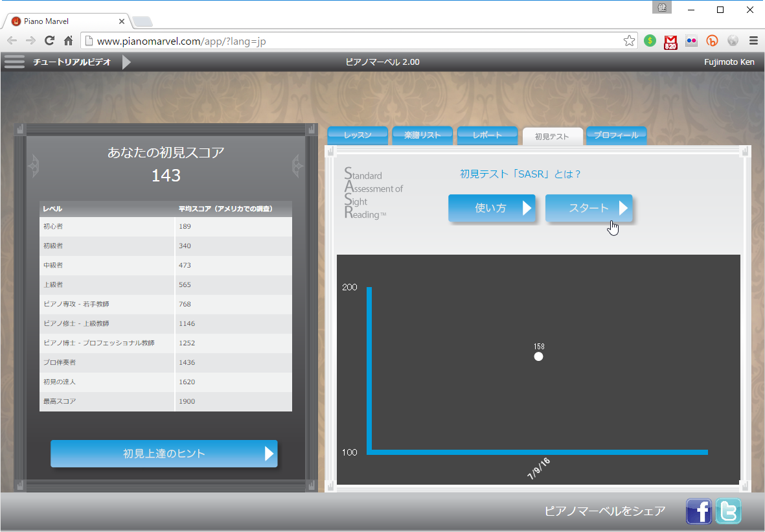Open the 初見上達のヒント button
This screenshot has height=532, width=765.
tap(164, 454)
